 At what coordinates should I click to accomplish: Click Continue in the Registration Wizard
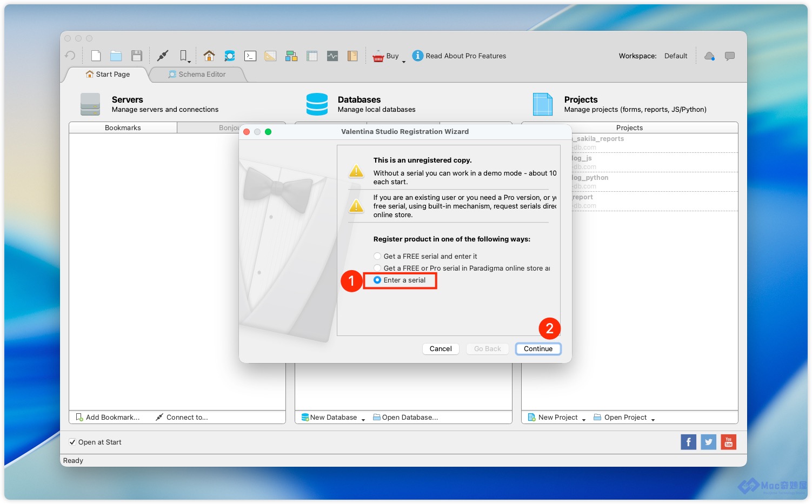(x=538, y=349)
